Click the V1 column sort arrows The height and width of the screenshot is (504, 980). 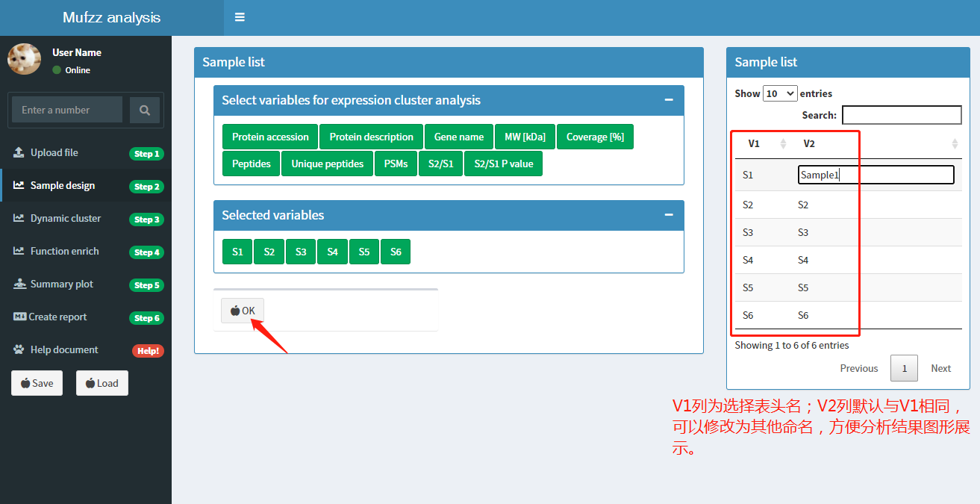pyautogui.click(x=783, y=143)
